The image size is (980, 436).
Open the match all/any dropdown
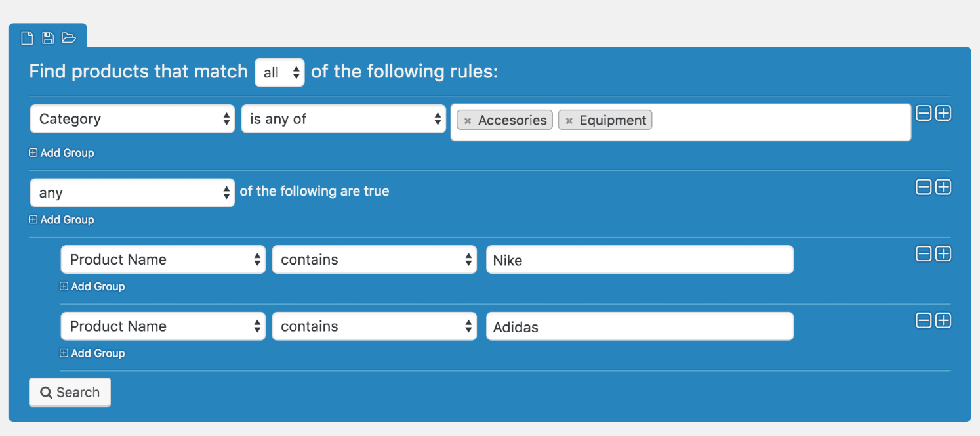tap(279, 73)
